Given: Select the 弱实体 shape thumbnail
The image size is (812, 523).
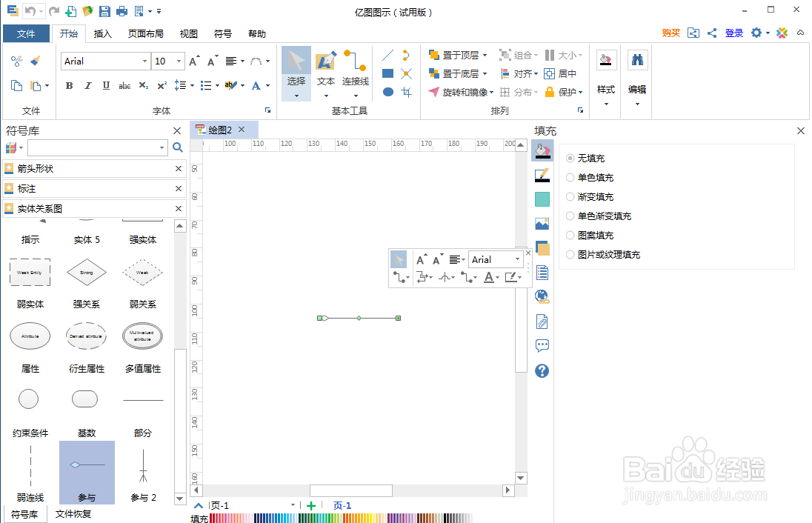Looking at the screenshot, I should coord(30,273).
